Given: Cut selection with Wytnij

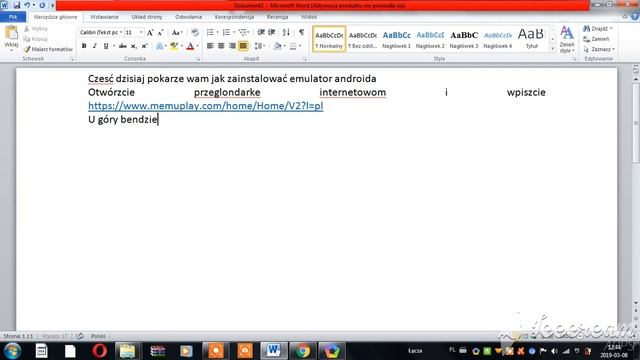Looking at the screenshot, I should click(x=36, y=29).
